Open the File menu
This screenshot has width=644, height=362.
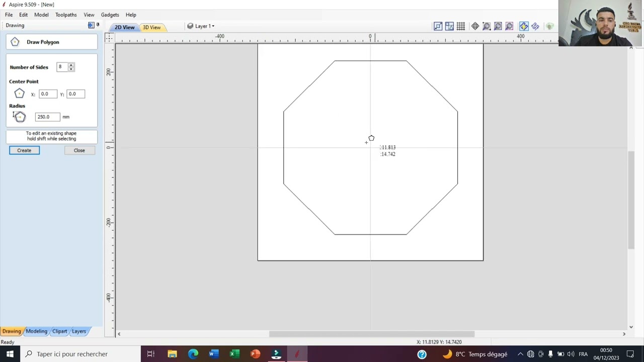(9, 15)
